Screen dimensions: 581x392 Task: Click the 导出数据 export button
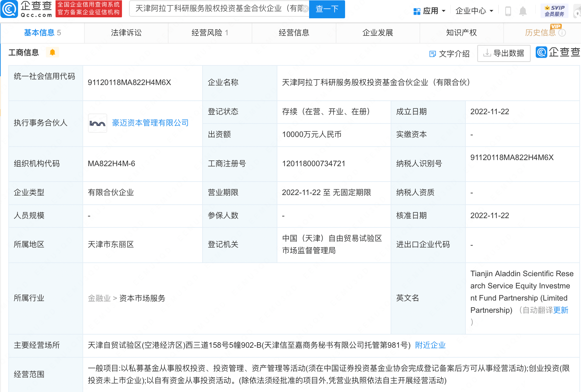tap(504, 53)
